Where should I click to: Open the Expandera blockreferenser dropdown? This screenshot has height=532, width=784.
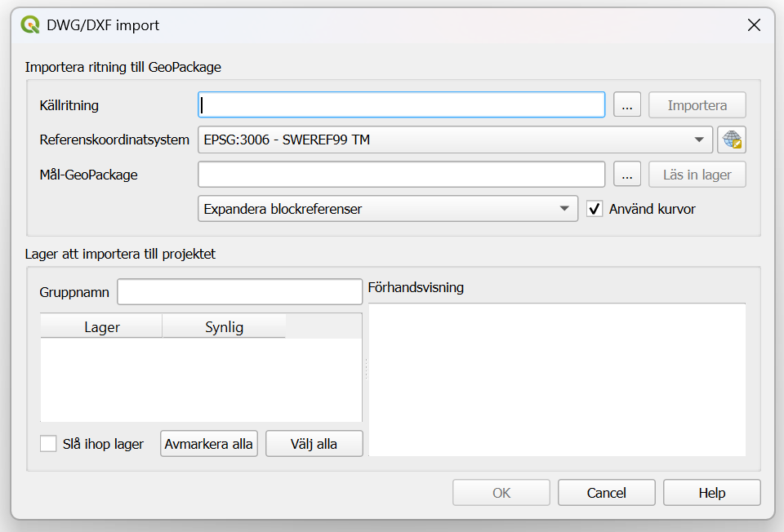coord(387,209)
